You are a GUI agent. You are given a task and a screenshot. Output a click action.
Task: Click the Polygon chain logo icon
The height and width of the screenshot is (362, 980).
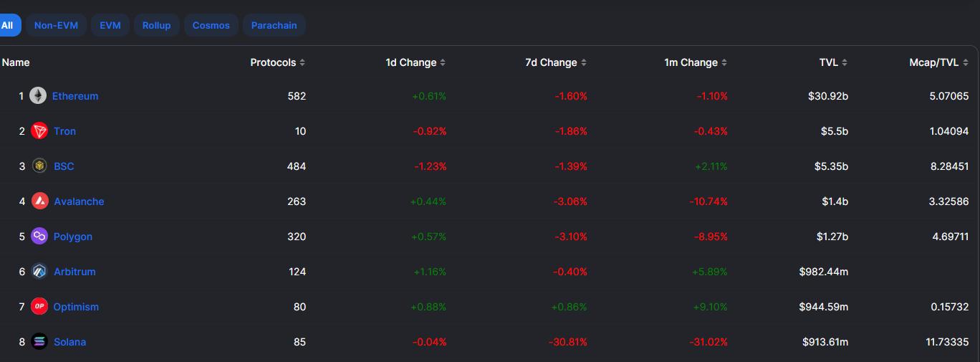39,237
